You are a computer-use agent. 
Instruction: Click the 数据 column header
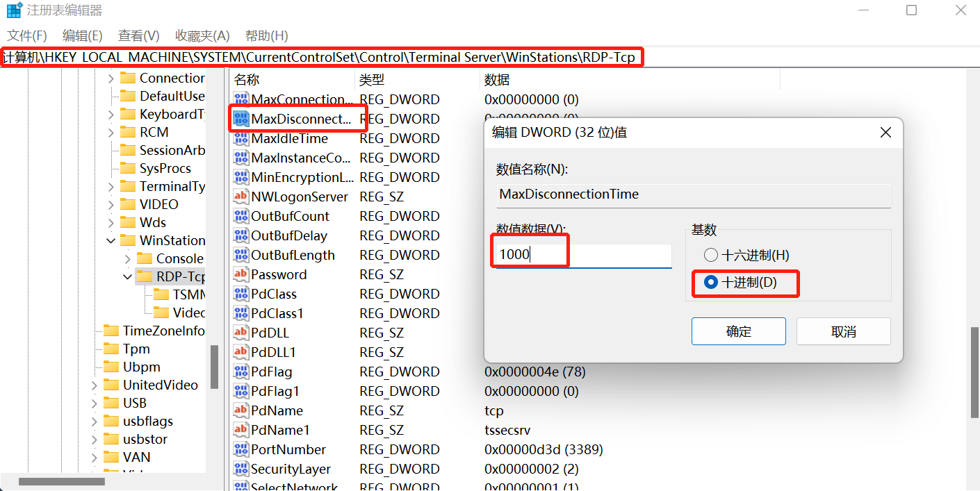[630, 80]
